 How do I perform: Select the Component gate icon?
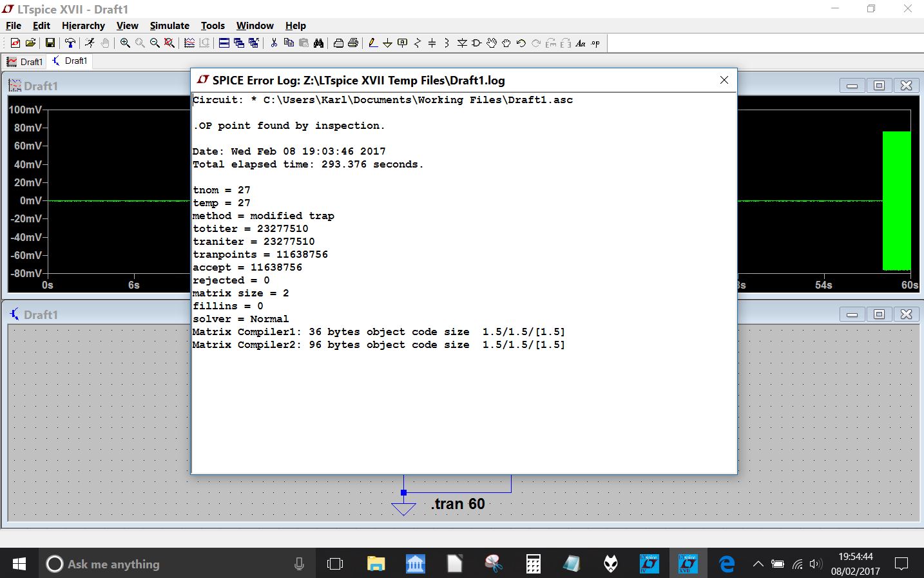[477, 43]
